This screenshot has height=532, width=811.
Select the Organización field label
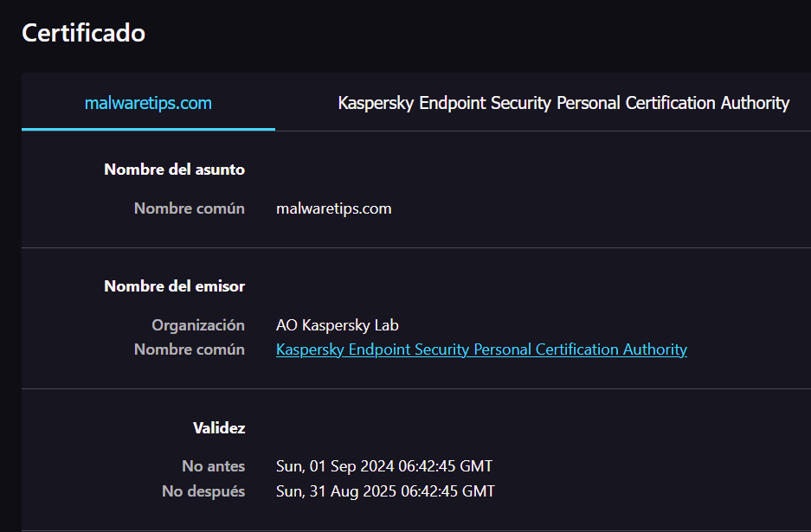tap(198, 325)
